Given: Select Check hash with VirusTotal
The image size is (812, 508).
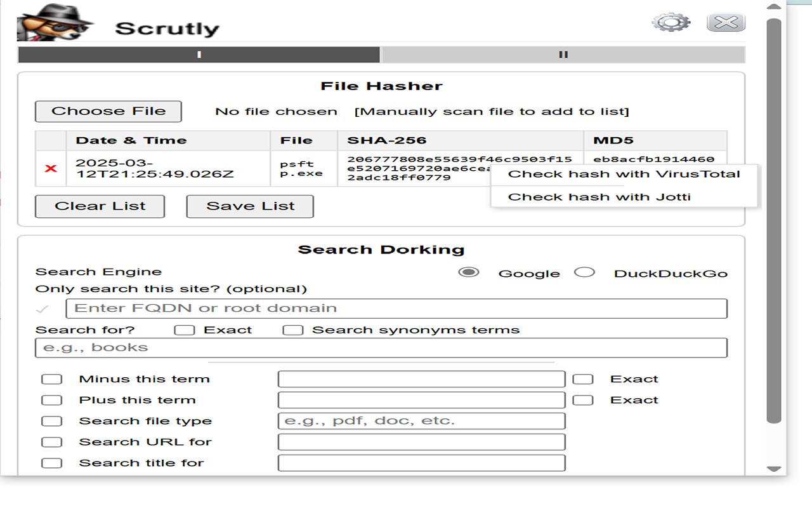Looking at the screenshot, I should point(624,174).
